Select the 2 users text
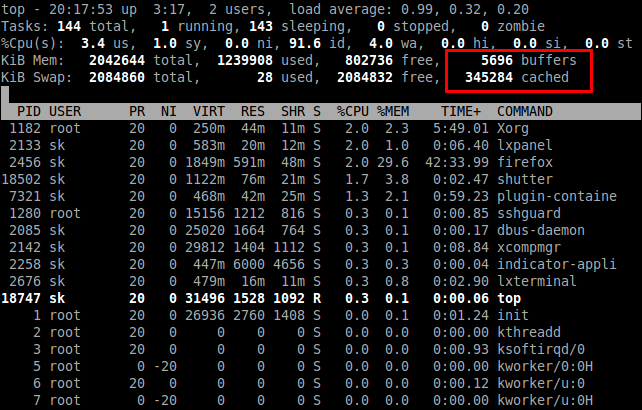Viewport: 642px width, 410px height. [x=239, y=9]
